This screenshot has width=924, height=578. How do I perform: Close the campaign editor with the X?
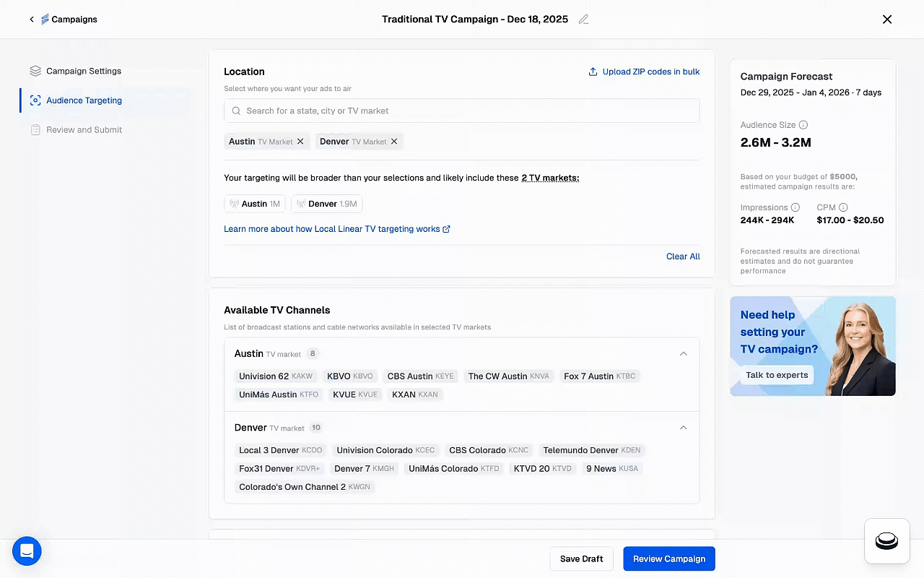pyautogui.click(x=887, y=20)
